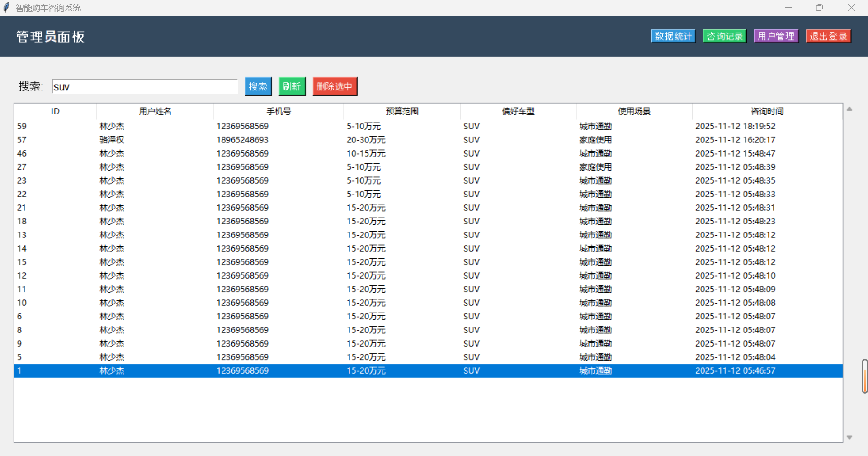The height and width of the screenshot is (456, 868).
Task: Select the row with ID 9
Action: [x=428, y=343]
